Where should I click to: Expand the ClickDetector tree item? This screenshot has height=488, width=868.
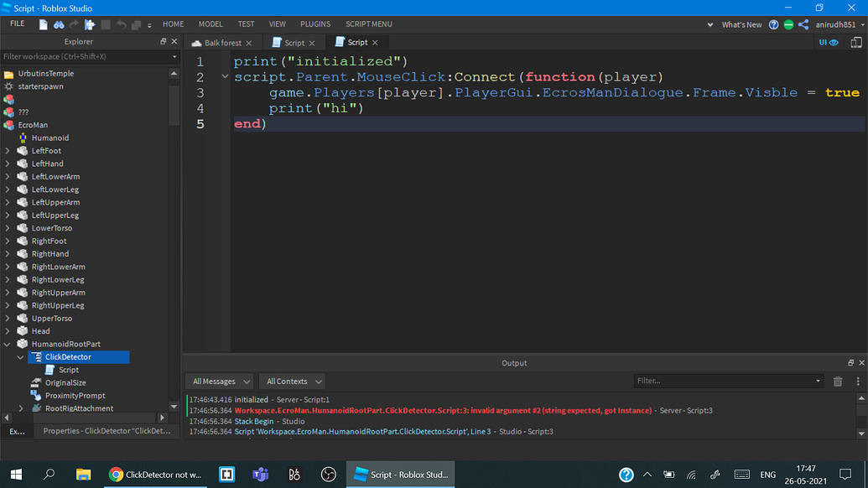(x=19, y=356)
